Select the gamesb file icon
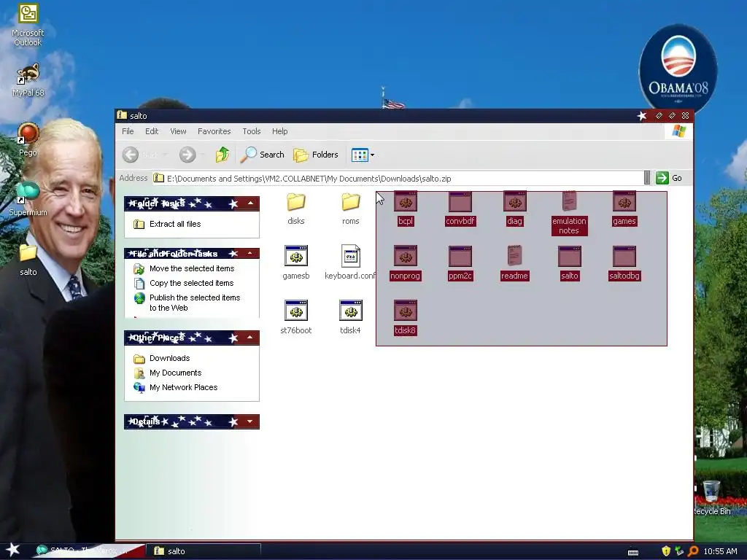This screenshot has height=560, width=747. coord(296,256)
